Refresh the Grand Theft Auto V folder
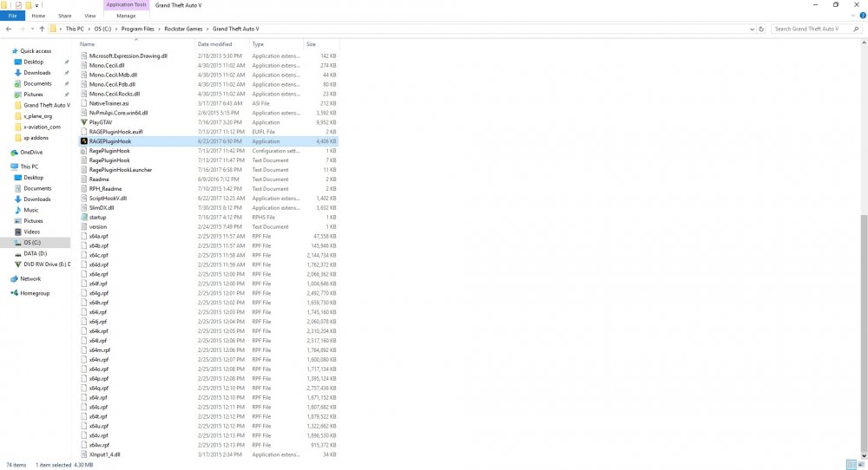 pyautogui.click(x=761, y=29)
